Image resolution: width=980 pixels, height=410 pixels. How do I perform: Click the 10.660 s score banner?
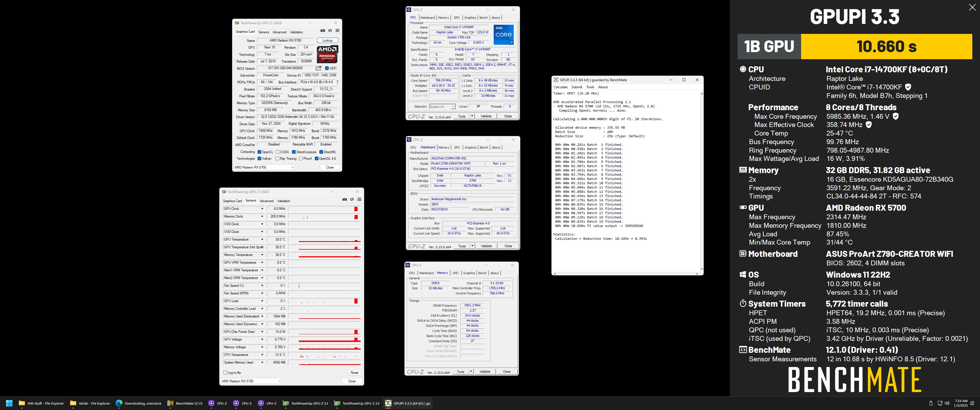(886, 46)
